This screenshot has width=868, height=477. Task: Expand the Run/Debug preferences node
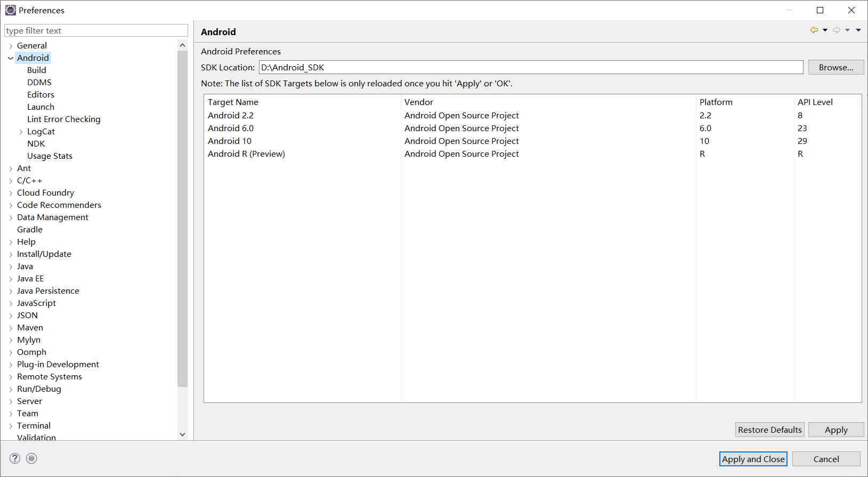tap(11, 390)
